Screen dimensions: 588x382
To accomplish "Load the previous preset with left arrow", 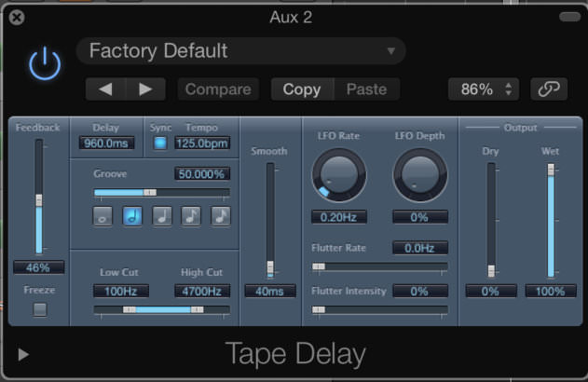I will pos(105,89).
